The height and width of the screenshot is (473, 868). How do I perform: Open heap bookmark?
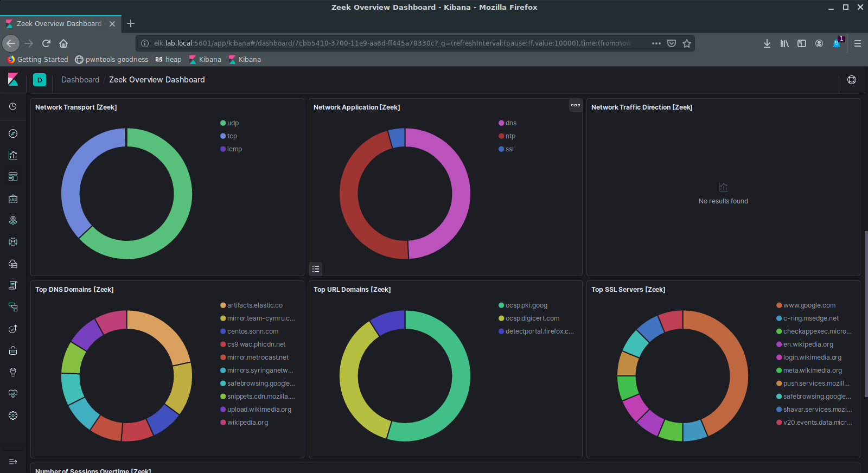pos(168,60)
